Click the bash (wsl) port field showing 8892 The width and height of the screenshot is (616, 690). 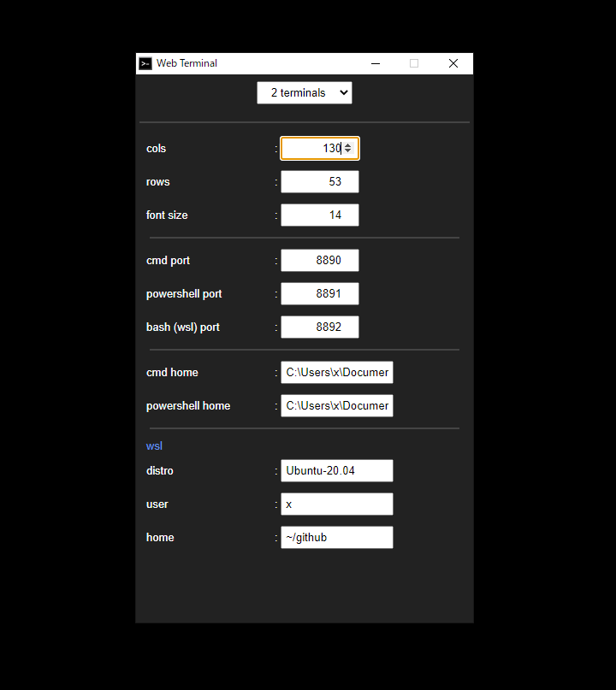[319, 327]
